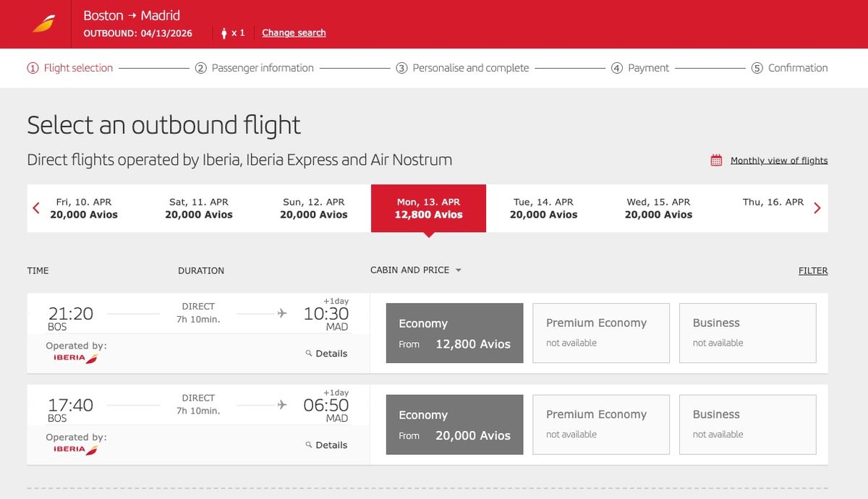The width and height of the screenshot is (868, 499).
Task: Expand Details for the 17:40 flight
Action: tap(326, 445)
